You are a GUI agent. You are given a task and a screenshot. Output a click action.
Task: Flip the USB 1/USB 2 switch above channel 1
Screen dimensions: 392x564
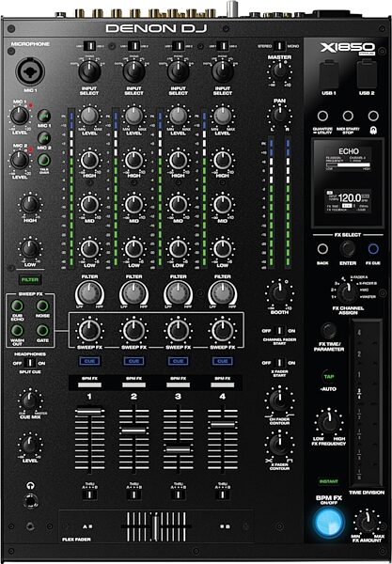coord(89,46)
